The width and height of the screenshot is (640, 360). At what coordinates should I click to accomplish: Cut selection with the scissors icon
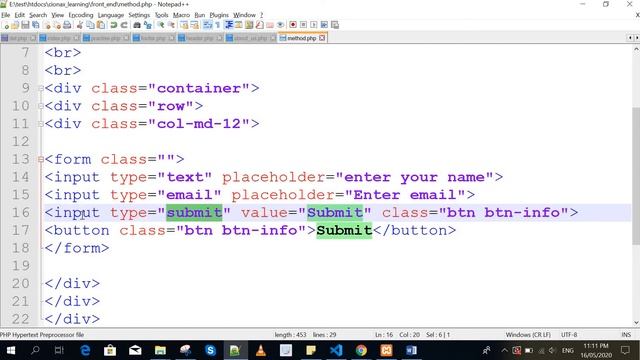pos(80,25)
